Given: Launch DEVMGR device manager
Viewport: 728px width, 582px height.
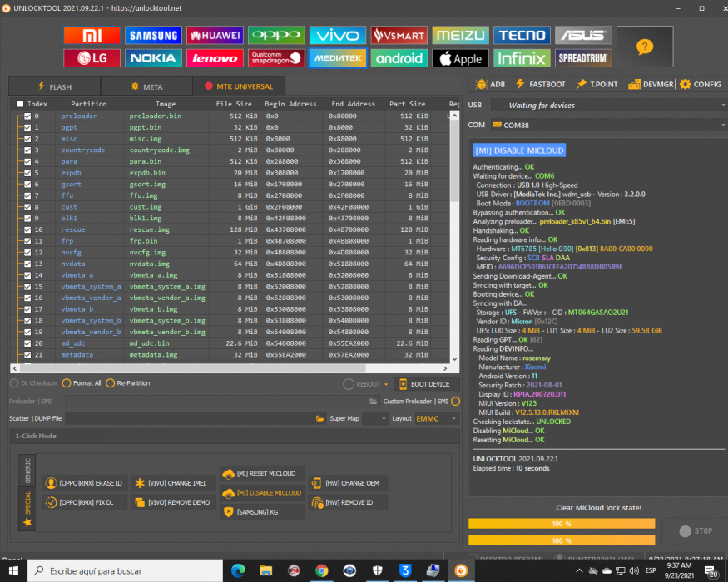Looking at the screenshot, I should tap(651, 85).
